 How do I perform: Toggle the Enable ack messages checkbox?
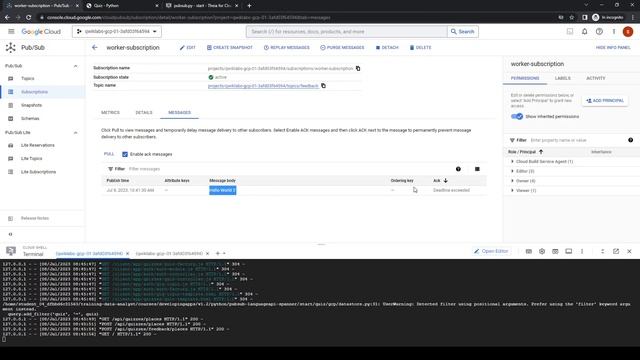[125, 154]
